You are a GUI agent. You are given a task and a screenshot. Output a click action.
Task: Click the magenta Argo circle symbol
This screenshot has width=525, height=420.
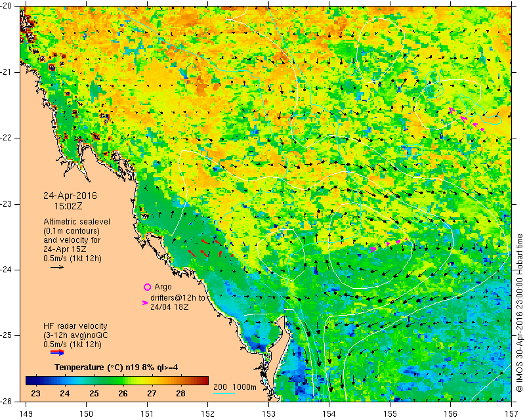tap(147, 287)
